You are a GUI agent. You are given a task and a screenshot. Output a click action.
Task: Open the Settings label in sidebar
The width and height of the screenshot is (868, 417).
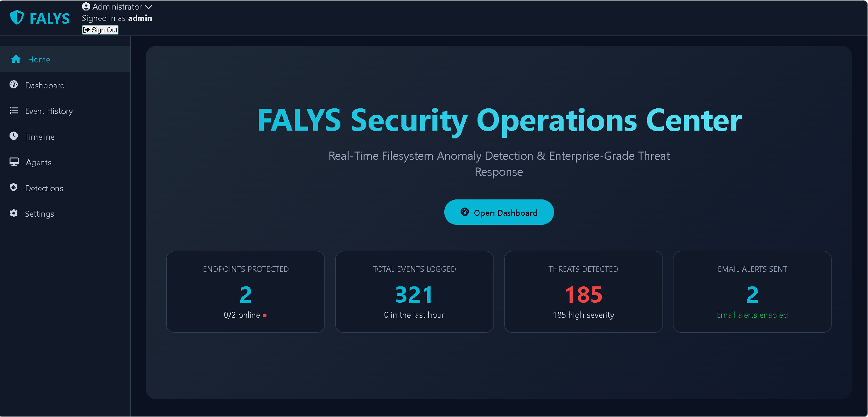tap(40, 214)
